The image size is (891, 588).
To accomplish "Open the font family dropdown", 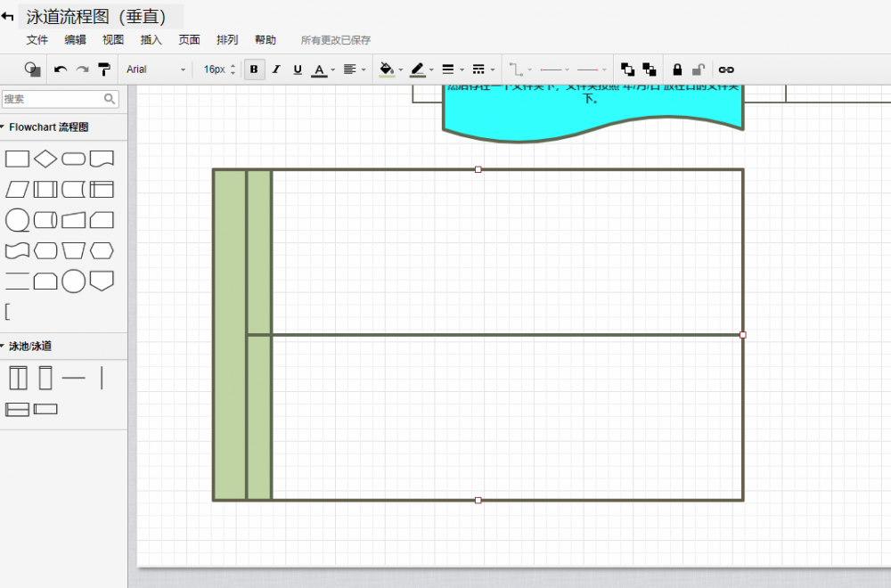I will pos(154,69).
